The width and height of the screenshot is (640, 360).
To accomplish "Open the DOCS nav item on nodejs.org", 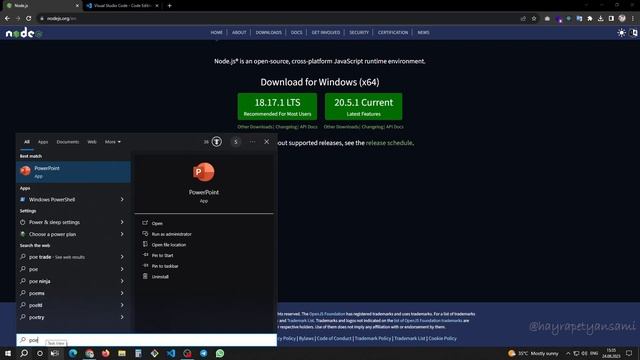I will coord(297,32).
